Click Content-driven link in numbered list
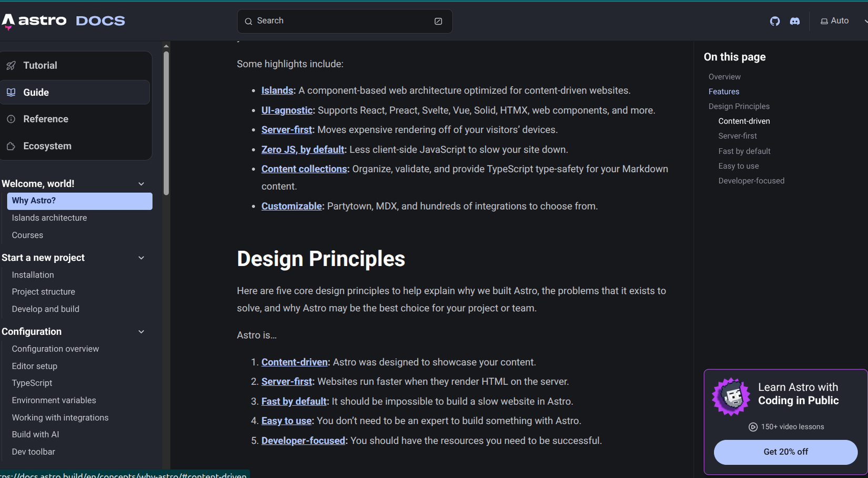The height and width of the screenshot is (478, 868). (x=294, y=362)
